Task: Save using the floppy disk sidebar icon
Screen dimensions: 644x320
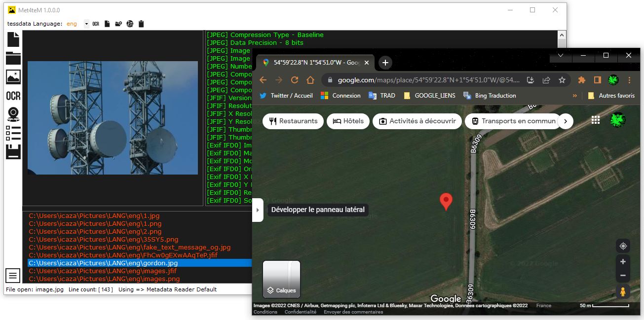Action: tap(13, 152)
